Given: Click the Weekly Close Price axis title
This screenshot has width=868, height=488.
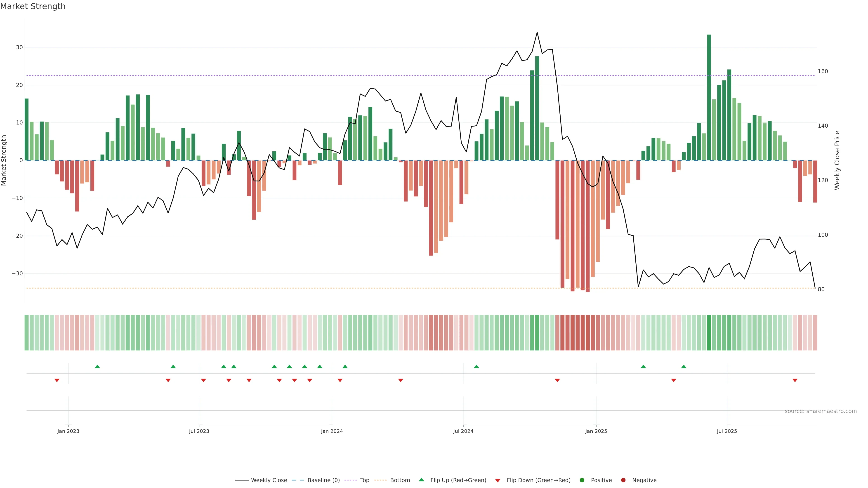Looking at the screenshot, I should pyautogui.click(x=837, y=160).
